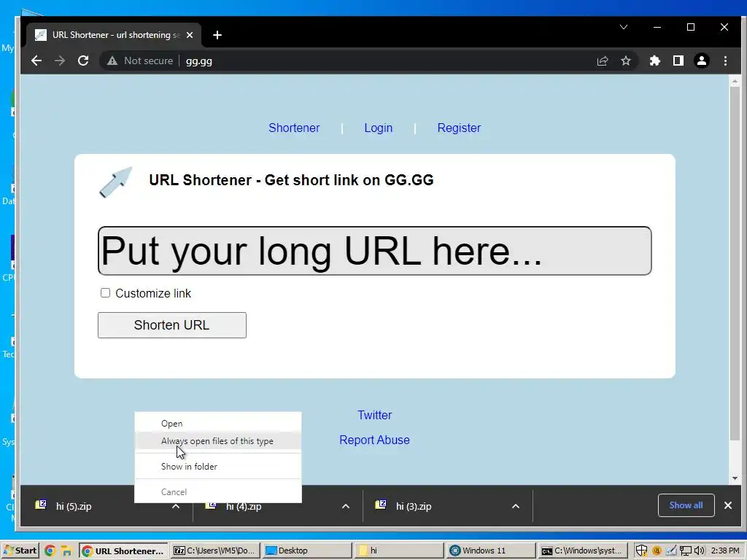
Task: Click the Not secure warning icon
Action: point(112,61)
